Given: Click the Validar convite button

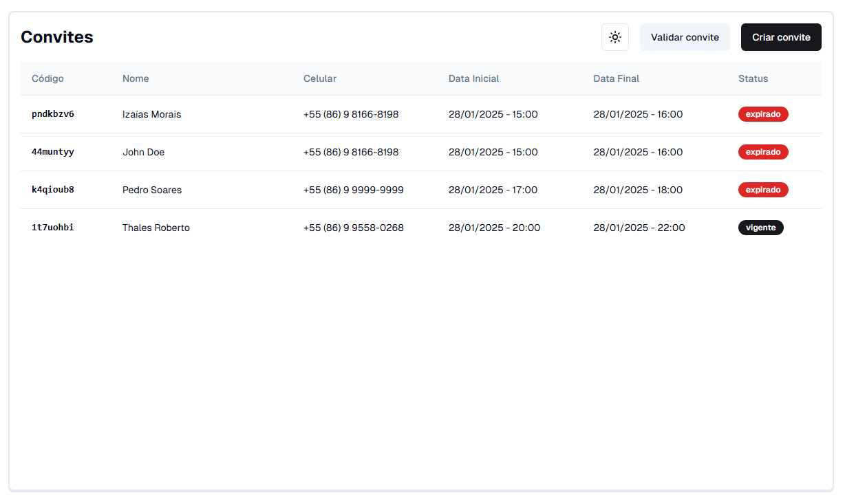Looking at the screenshot, I should (685, 37).
